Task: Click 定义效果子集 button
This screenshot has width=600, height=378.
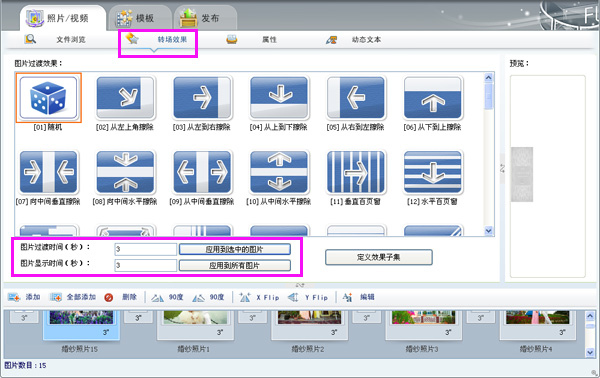Action: [379, 257]
